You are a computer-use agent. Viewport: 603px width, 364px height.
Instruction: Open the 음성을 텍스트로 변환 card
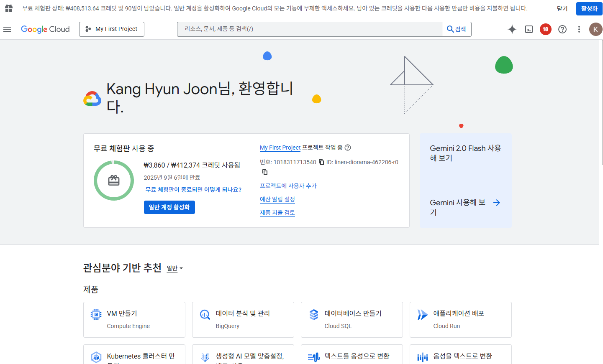pos(461,354)
